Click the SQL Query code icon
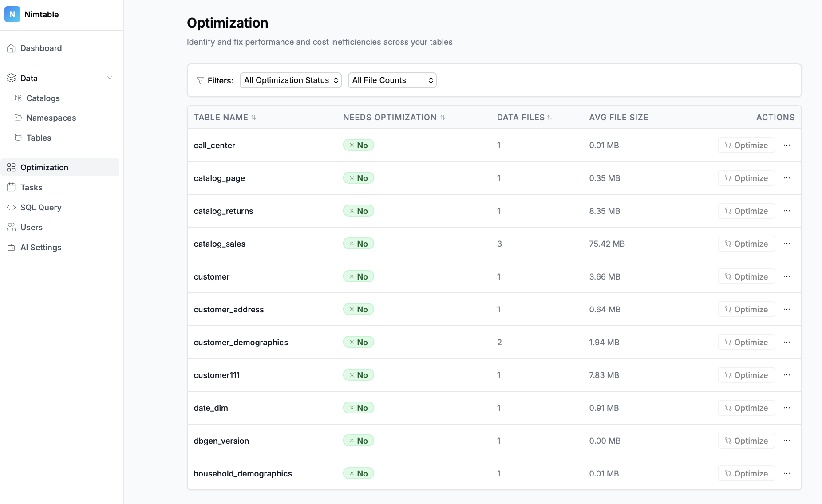The image size is (822, 504). (x=12, y=207)
